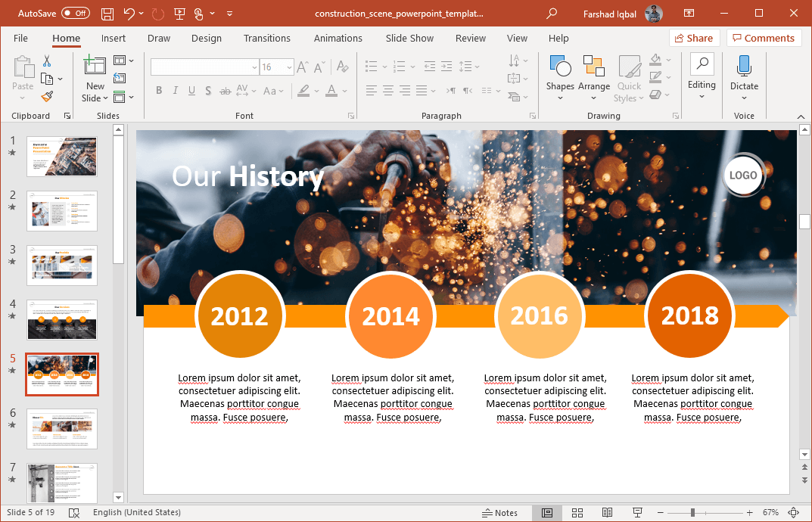812x522 pixels.
Task: Click the Save icon in title bar
Action: click(x=107, y=14)
